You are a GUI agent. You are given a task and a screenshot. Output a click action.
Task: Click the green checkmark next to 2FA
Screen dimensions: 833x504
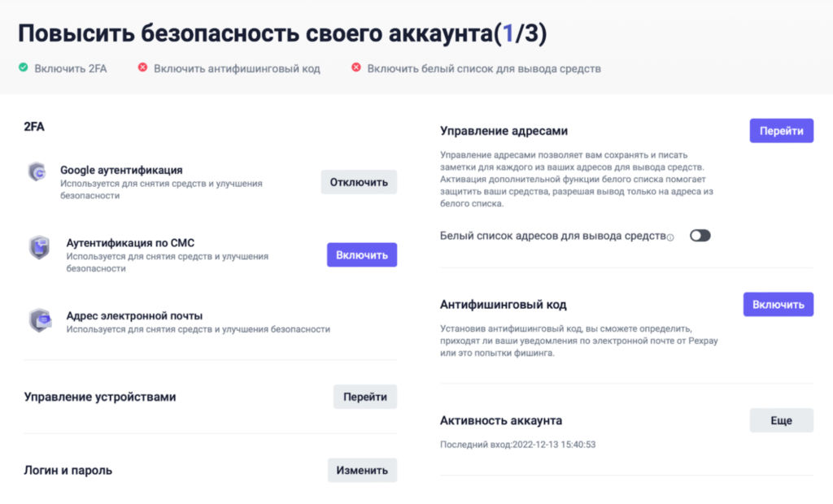24,68
